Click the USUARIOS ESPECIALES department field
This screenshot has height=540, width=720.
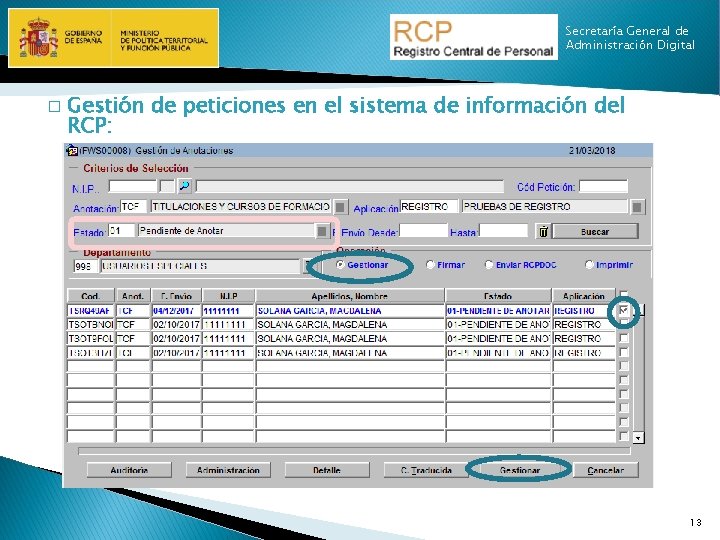click(200, 266)
